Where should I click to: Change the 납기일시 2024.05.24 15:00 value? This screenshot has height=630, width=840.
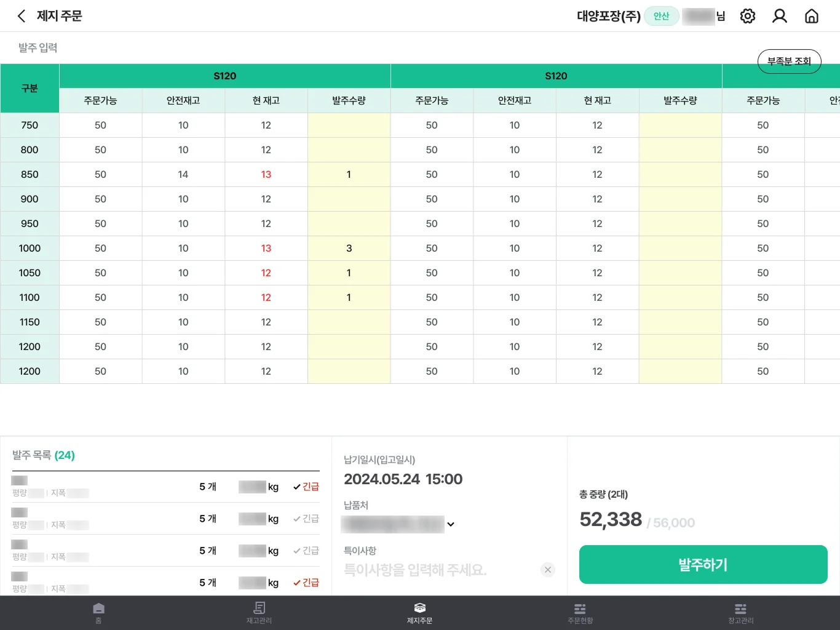(403, 479)
